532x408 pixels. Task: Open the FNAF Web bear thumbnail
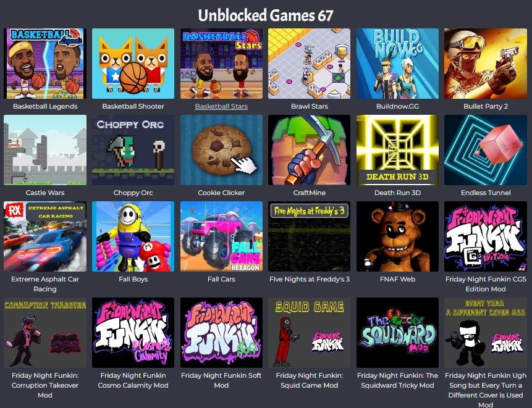[x=397, y=236]
